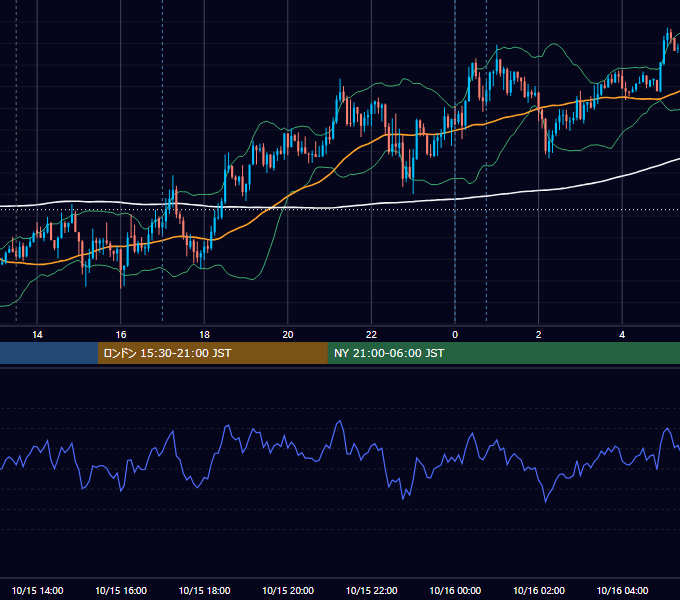Click the ロンドン 15:30-21:00 JST session bar

tap(212, 353)
